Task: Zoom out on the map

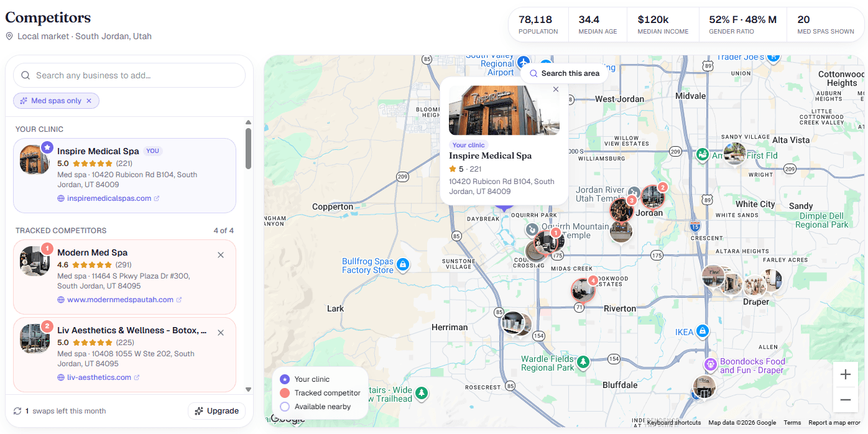Action: [846, 400]
